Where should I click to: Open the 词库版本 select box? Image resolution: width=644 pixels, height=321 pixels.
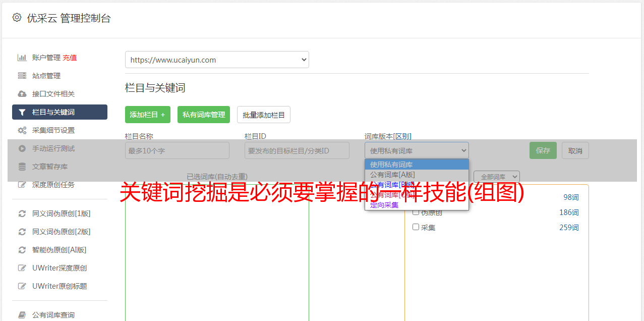417,150
